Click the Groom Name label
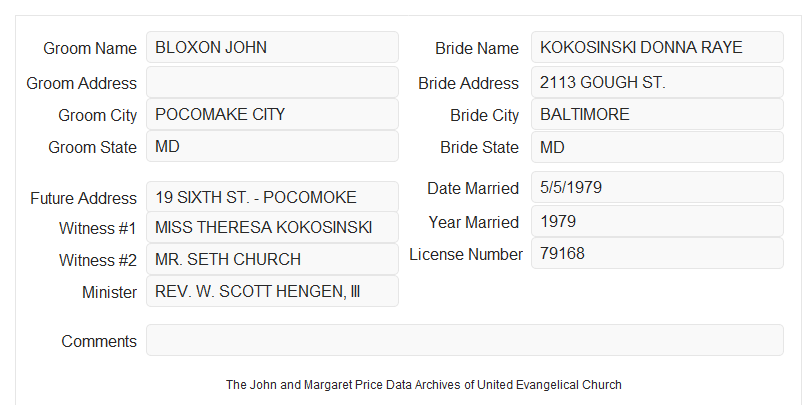Image resolution: width=805 pixels, height=405 pixels. (90, 48)
